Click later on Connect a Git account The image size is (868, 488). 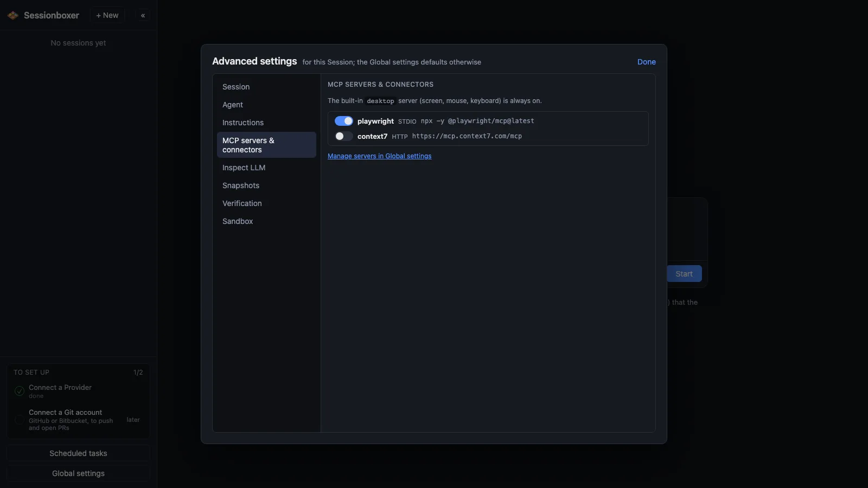[x=133, y=420]
